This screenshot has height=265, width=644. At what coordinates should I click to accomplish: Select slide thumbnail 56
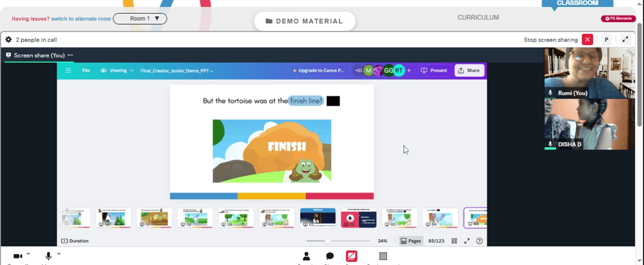pyautogui.click(x=113, y=218)
